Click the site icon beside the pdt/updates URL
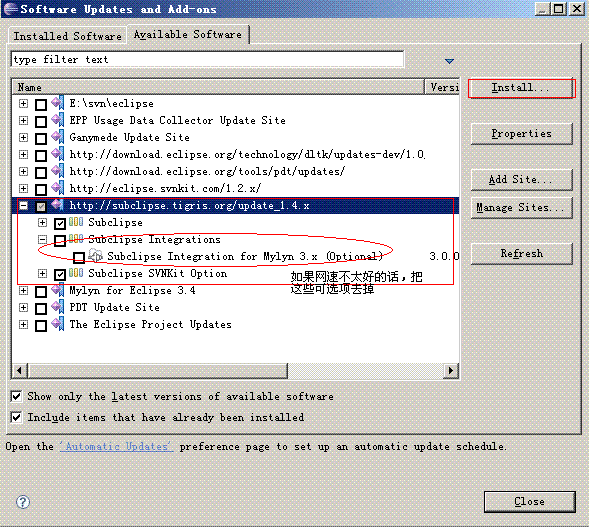This screenshot has height=527, width=589. (x=57, y=171)
